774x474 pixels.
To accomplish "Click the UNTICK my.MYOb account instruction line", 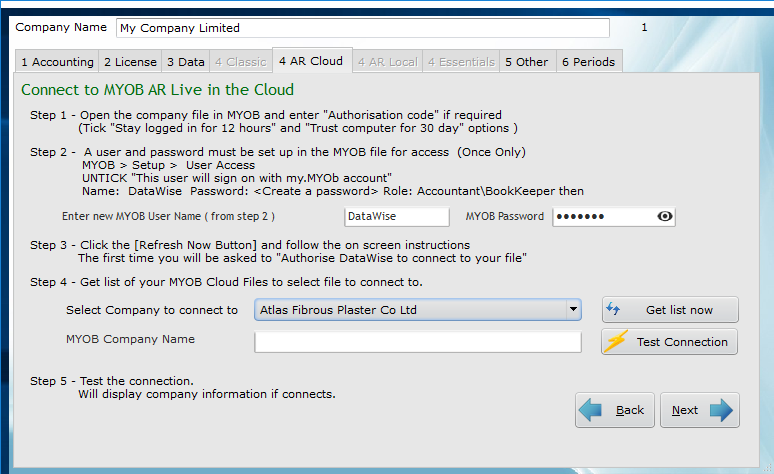I will pyautogui.click(x=237, y=178).
